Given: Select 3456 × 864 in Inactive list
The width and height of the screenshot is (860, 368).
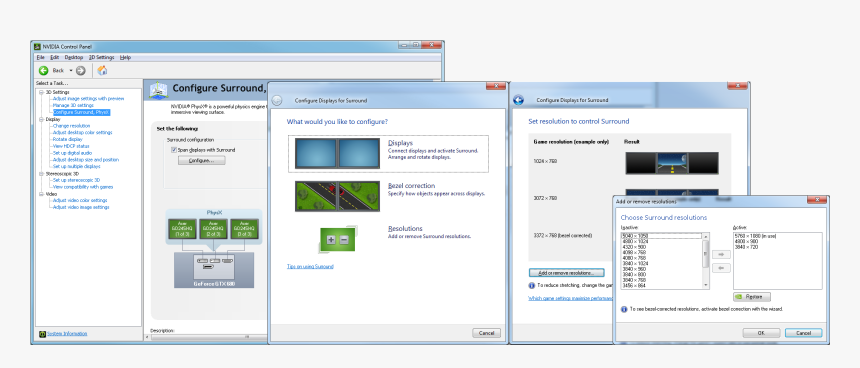Looking at the screenshot, I should 661,286.
